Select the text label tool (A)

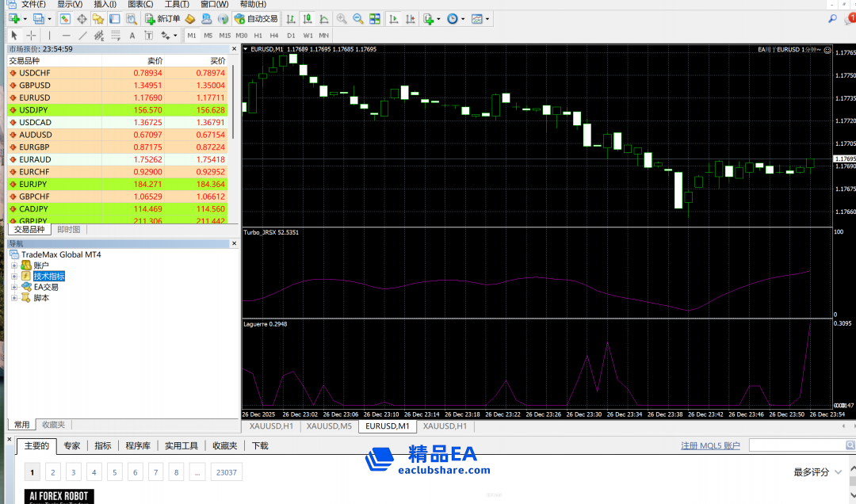point(132,35)
